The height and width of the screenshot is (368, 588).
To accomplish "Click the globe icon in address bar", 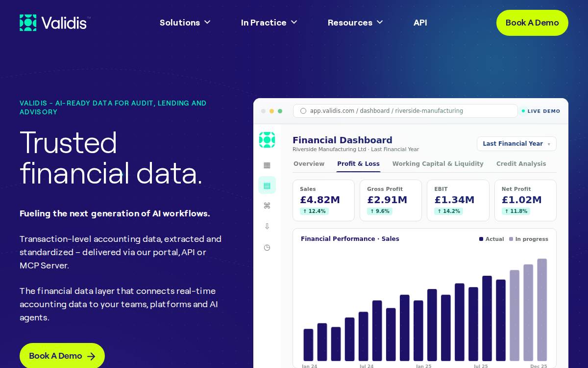I will [303, 111].
